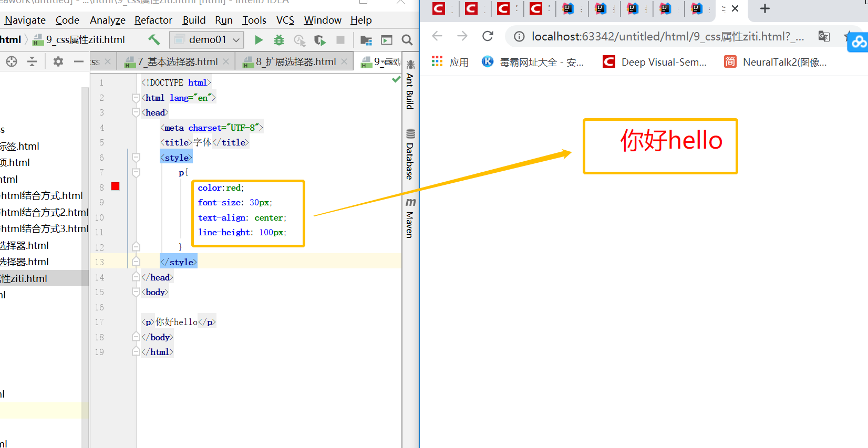868x448 pixels.
Task: Open the Help menu
Action: tap(361, 20)
